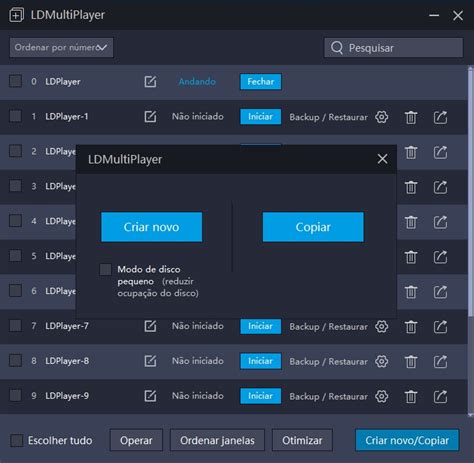Delete instance 2 with the trash icon
Viewport: 474px width, 463px height.
pos(411,152)
